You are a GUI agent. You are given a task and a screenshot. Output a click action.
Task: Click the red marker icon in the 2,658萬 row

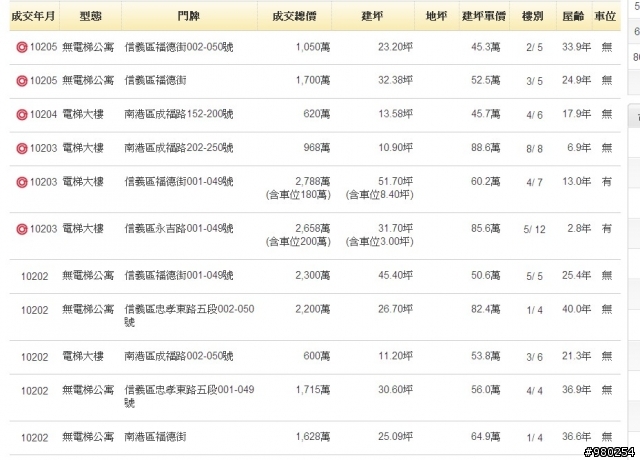pyautogui.click(x=22, y=229)
